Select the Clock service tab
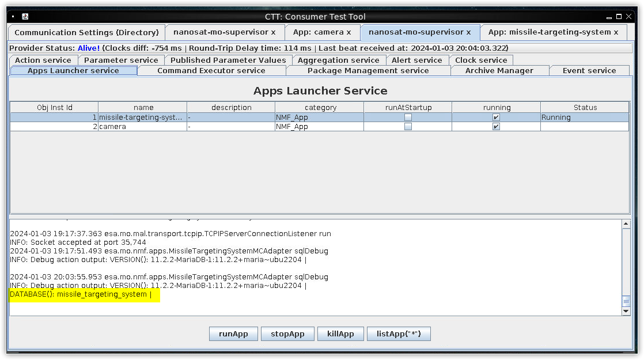Viewport: 644px width, 360px height. 481,60
